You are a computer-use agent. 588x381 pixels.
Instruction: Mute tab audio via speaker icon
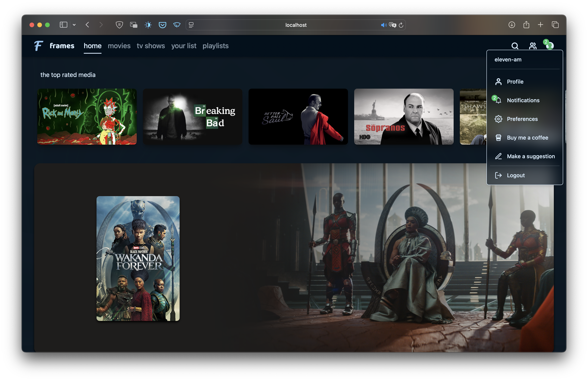click(x=384, y=25)
